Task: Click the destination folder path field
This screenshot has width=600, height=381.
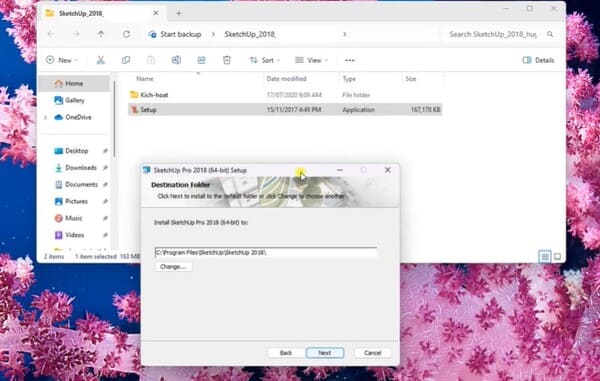Action: pyautogui.click(x=266, y=252)
